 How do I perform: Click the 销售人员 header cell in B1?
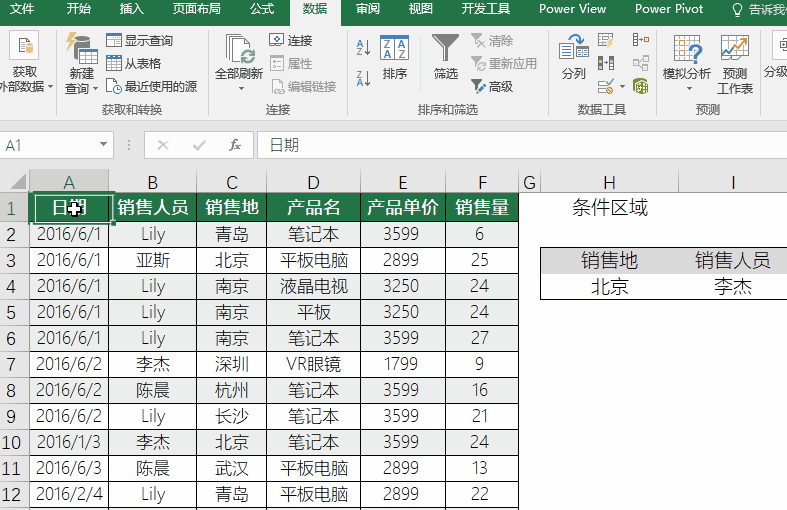(153, 207)
